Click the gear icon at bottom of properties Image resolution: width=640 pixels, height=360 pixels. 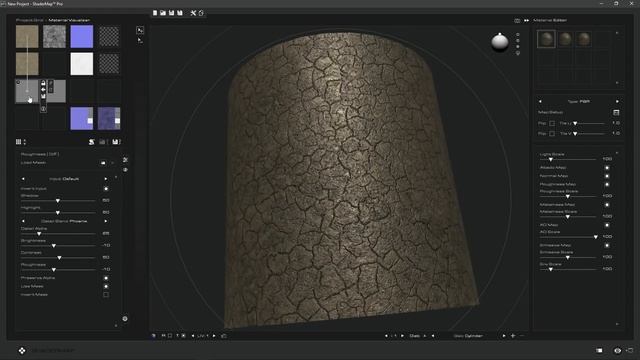click(x=125, y=319)
